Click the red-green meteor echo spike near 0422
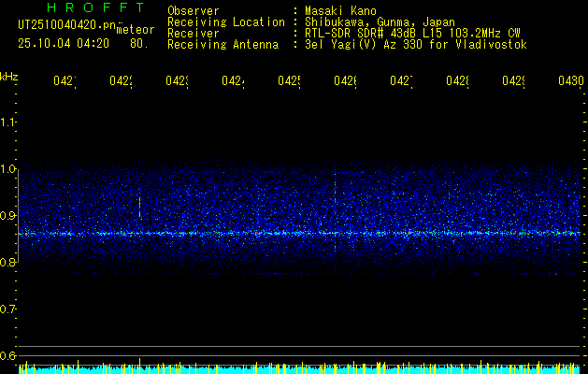588x374 pixels. [x=139, y=206]
